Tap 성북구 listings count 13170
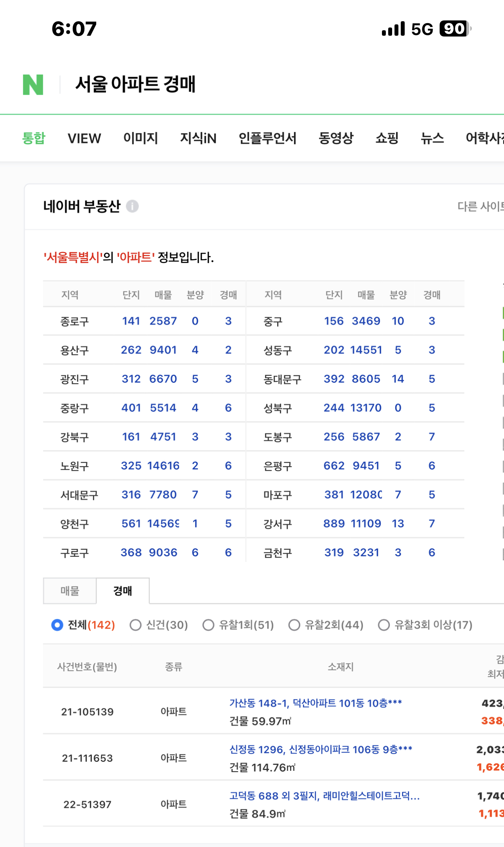This screenshot has height=847, width=504. [366, 408]
